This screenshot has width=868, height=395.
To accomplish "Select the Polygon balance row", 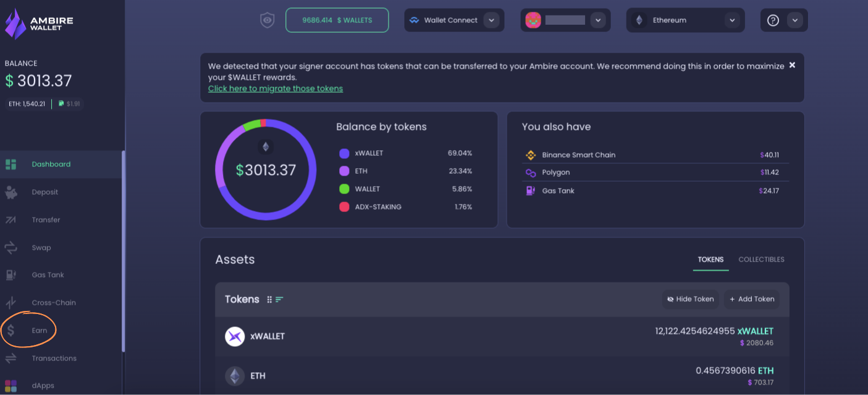I will 655,172.
